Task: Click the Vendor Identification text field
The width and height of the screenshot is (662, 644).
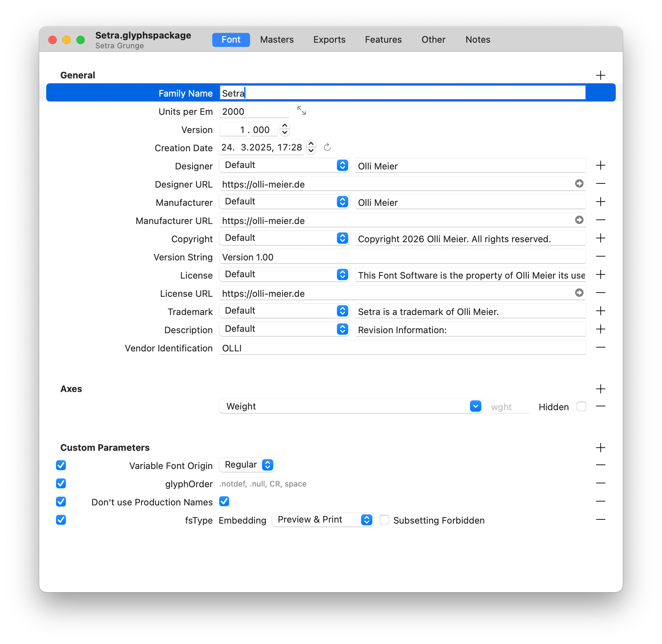Action: click(x=402, y=348)
